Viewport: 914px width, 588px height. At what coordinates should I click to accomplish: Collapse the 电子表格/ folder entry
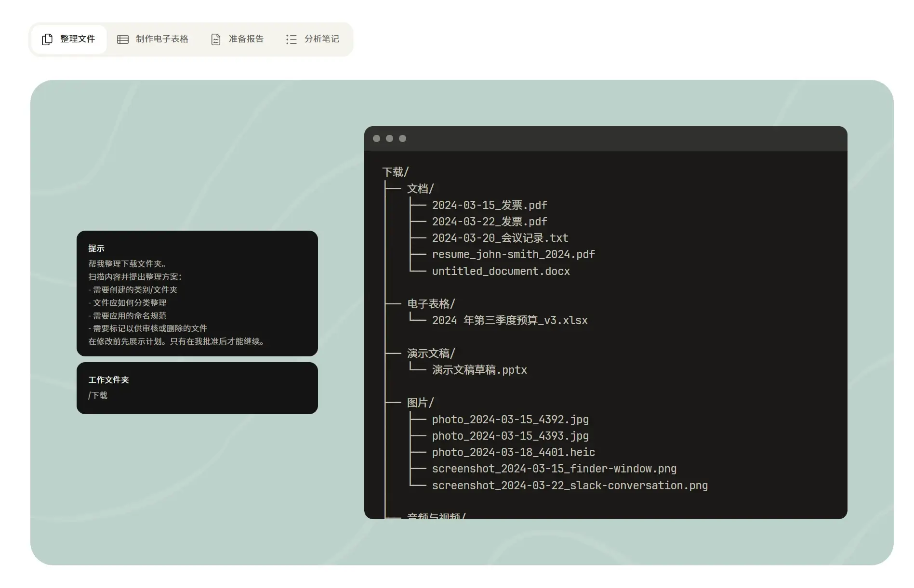click(431, 304)
